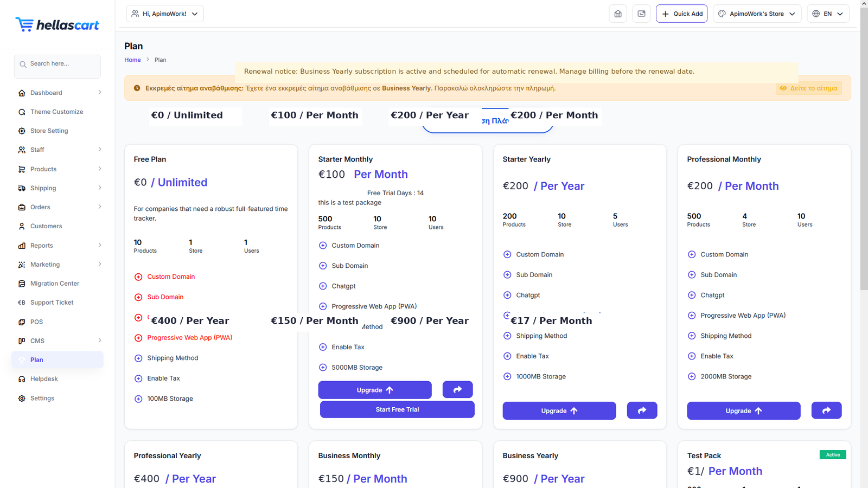The height and width of the screenshot is (488, 868).
Task: Click Start Free Trial button
Action: coord(397,409)
